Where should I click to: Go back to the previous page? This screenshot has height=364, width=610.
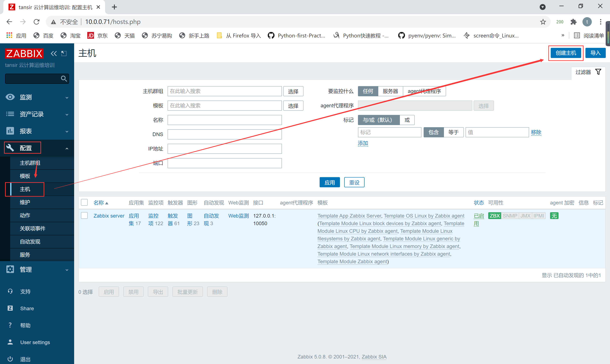[9, 22]
